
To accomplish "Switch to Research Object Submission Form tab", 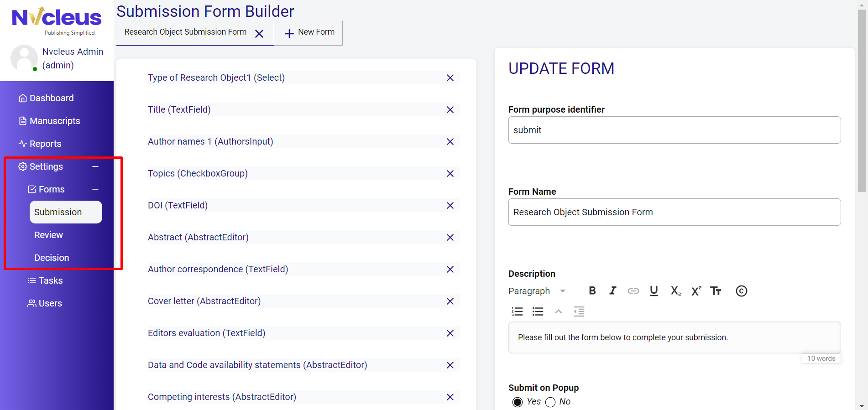I will pyautogui.click(x=185, y=32).
